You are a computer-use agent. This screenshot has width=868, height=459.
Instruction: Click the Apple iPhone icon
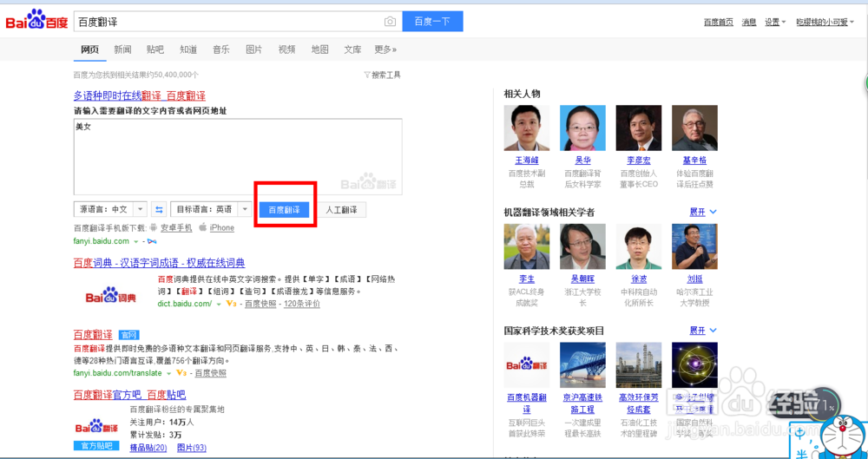(x=202, y=227)
